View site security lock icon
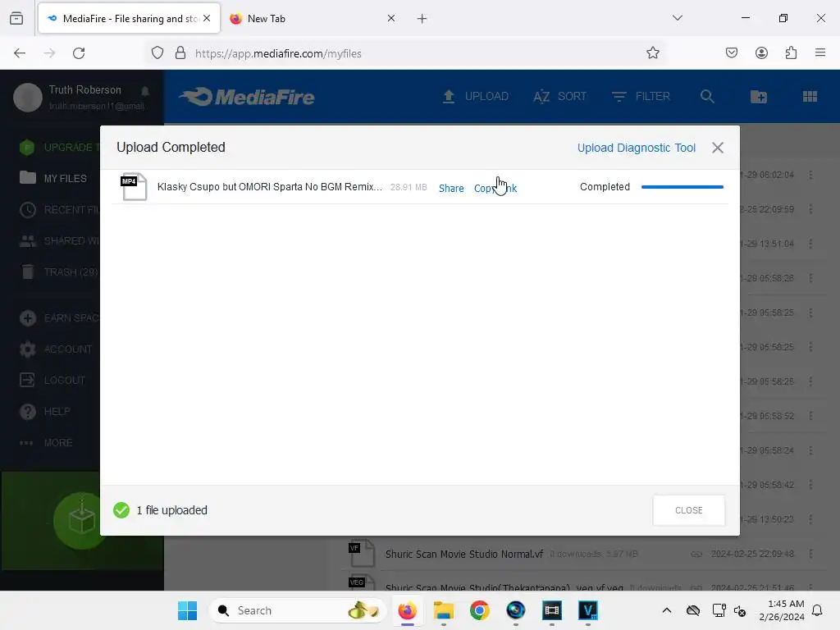Viewport: 840px width, 630px height. point(180,52)
